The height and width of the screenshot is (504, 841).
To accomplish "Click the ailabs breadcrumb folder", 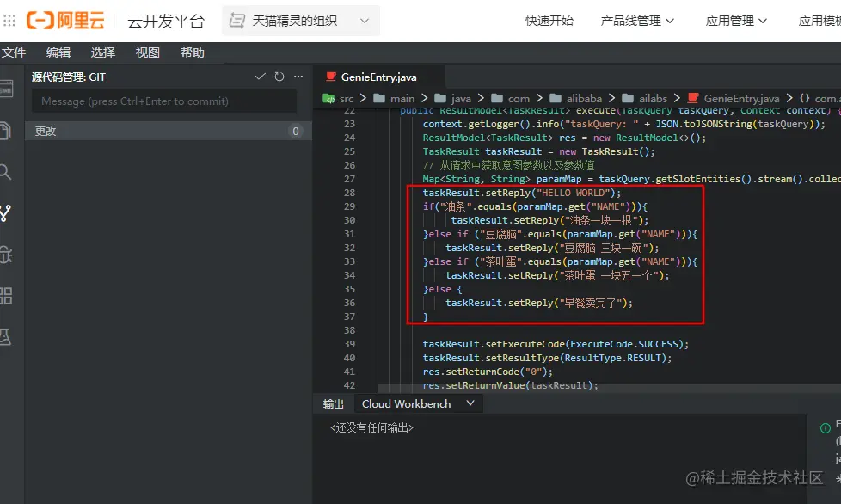I will 645,99.
